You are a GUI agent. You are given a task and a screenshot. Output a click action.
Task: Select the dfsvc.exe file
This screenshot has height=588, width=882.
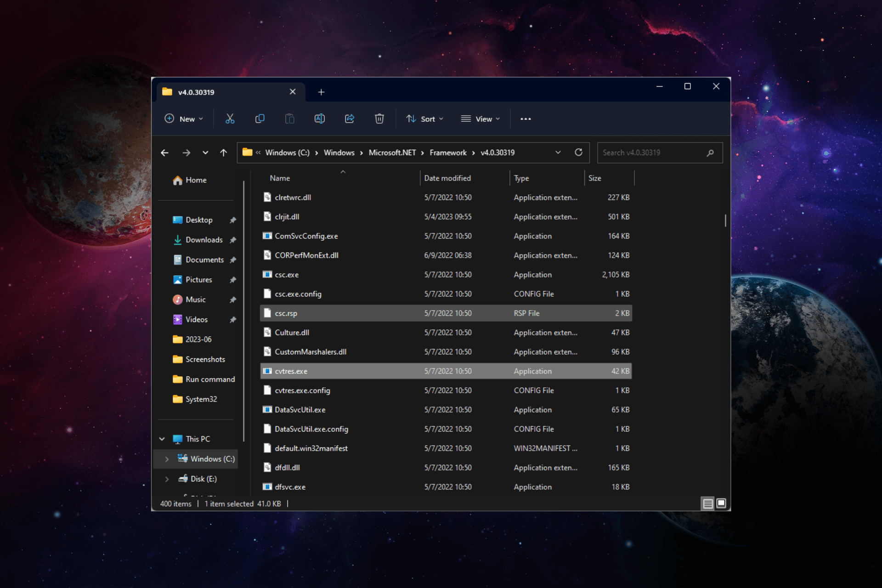446,487
